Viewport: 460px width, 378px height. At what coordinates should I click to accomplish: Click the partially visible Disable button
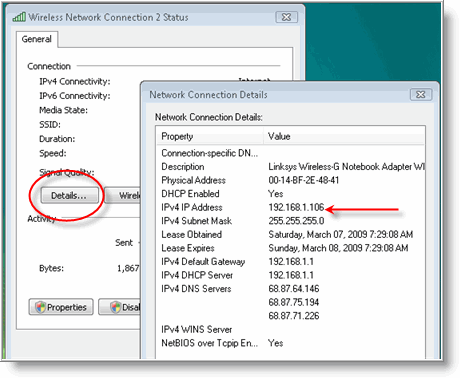tap(120, 307)
